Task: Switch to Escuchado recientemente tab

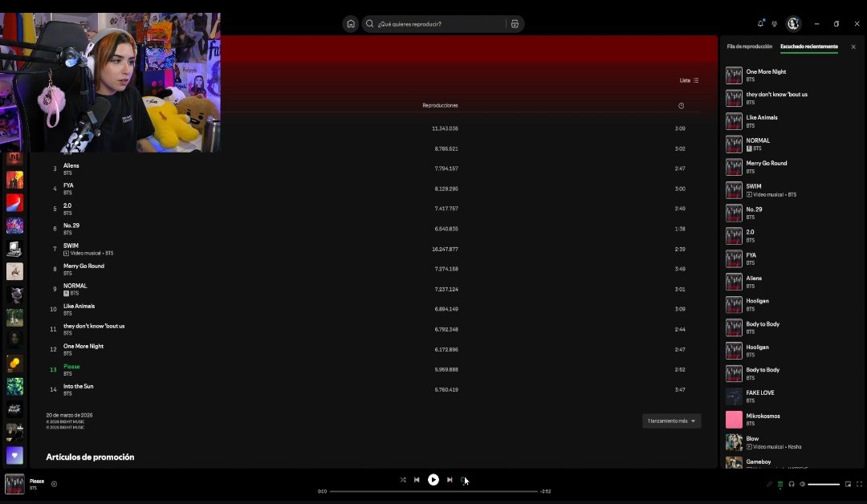Action: [x=809, y=47]
